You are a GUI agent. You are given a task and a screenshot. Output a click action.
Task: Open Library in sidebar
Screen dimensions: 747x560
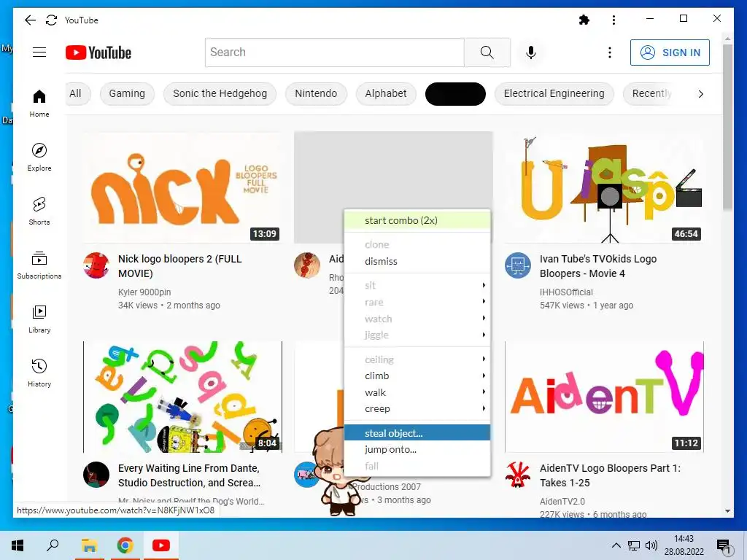point(39,319)
